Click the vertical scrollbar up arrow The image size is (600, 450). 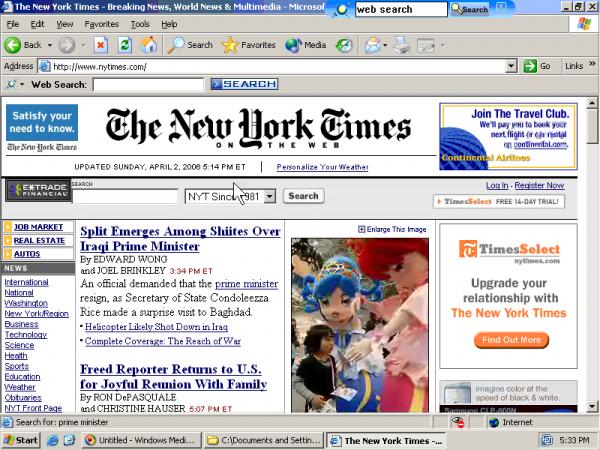click(x=592, y=103)
